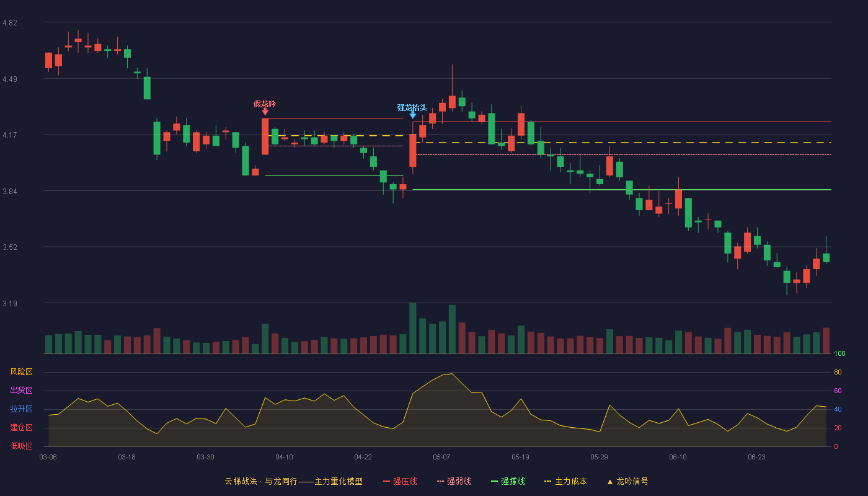Click the 3.84 price axis label
Viewport: 868px width, 496px height.
click(10, 191)
